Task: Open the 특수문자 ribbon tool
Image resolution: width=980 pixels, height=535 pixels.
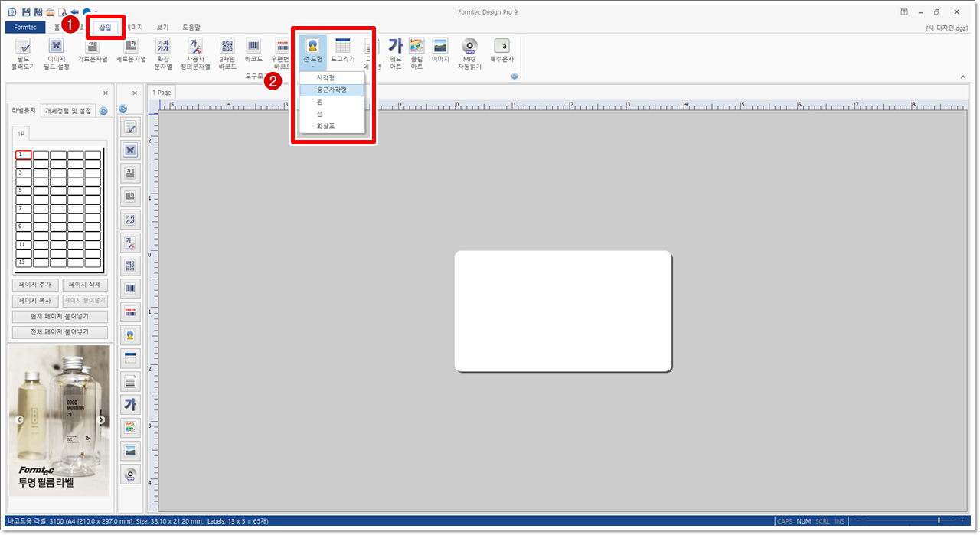Action: [501, 51]
